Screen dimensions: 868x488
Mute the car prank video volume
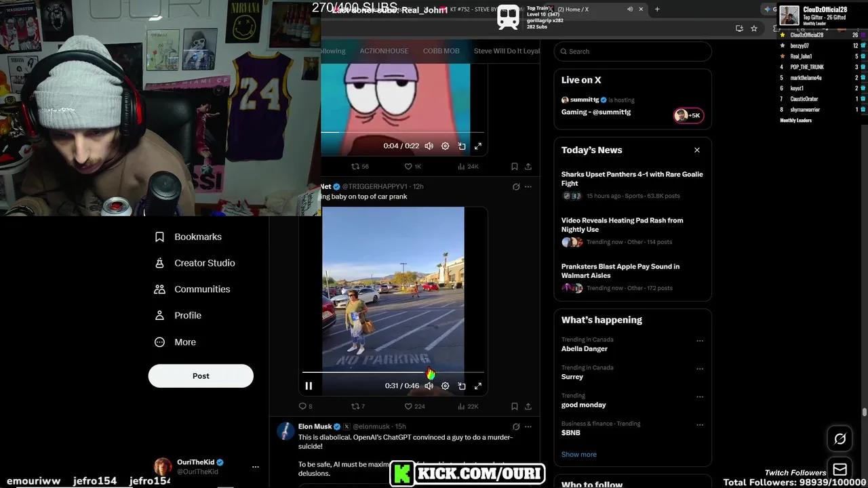coord(429,386)
